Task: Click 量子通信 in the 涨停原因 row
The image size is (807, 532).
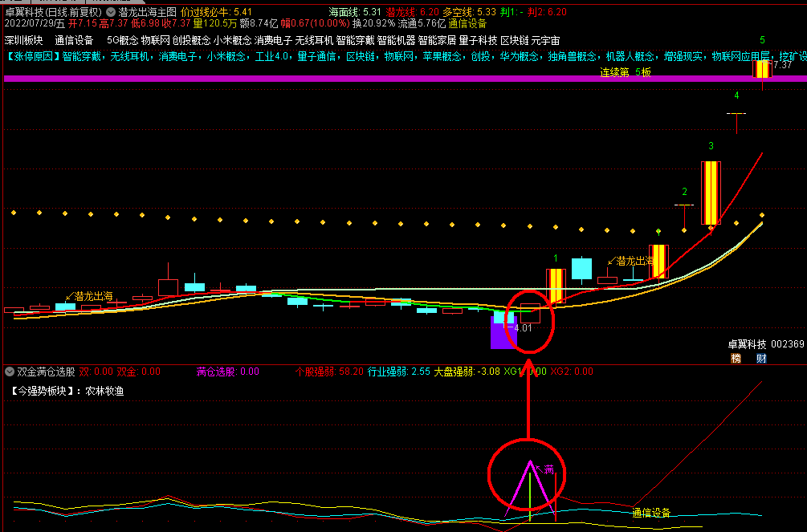Action: pos(316,57)
